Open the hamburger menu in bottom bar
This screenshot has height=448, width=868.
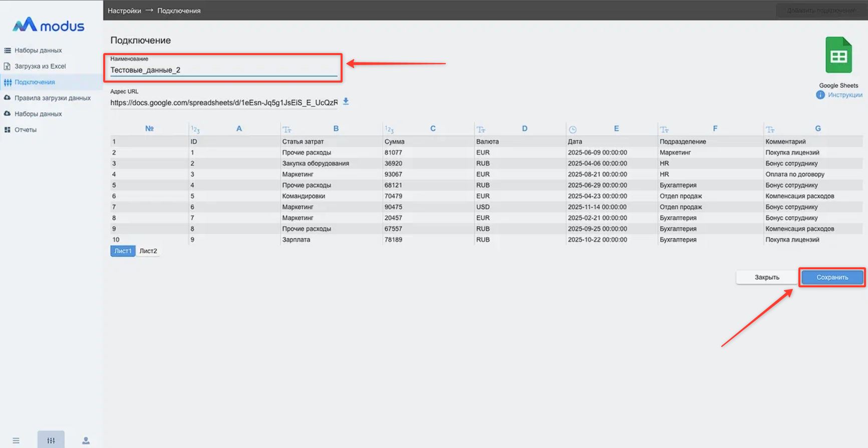pyautogui.click(x=16, y=440)
